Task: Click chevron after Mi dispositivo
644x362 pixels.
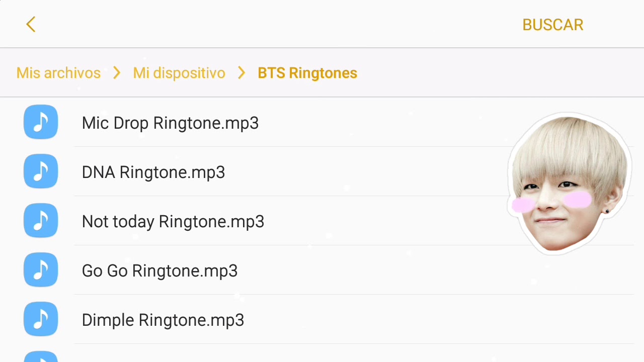Action: pyautogui.click(x=242, y=73)
